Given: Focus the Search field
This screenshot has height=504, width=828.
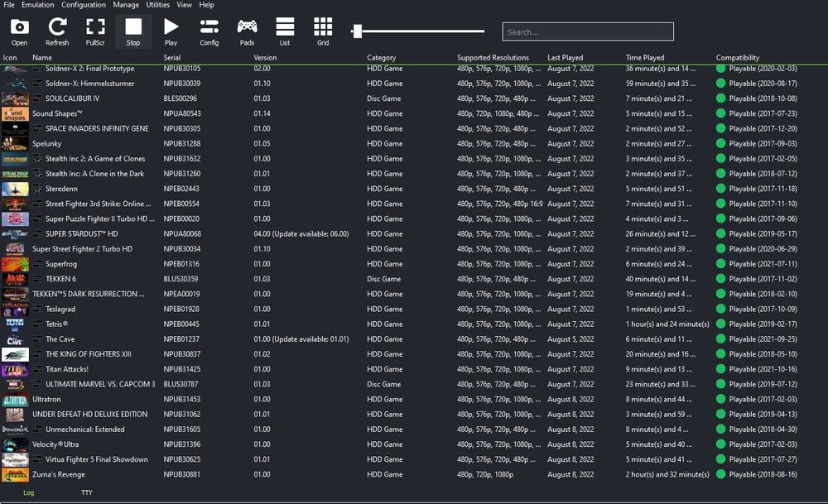Looking at the screenshot, I should point(588,31).
